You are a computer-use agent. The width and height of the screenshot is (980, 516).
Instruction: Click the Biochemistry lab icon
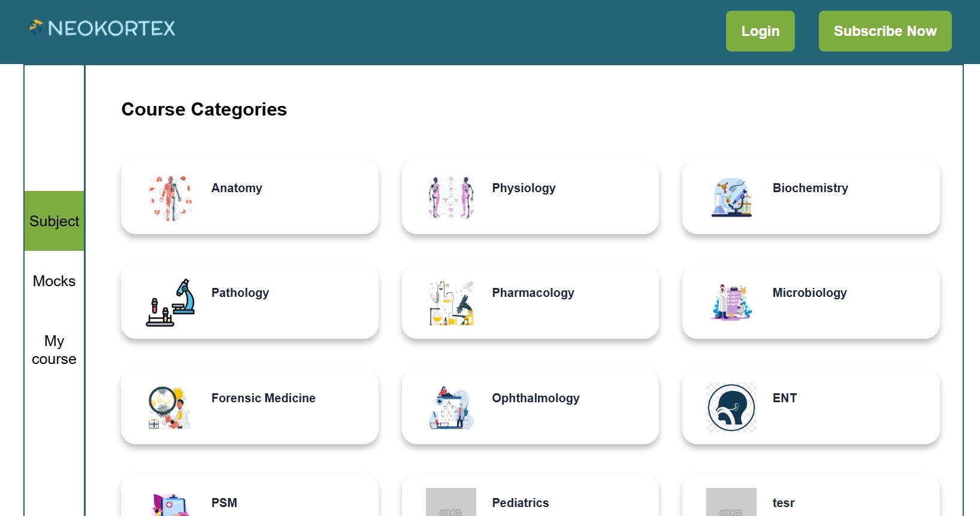pyautogui.click(x=731, y=198)
